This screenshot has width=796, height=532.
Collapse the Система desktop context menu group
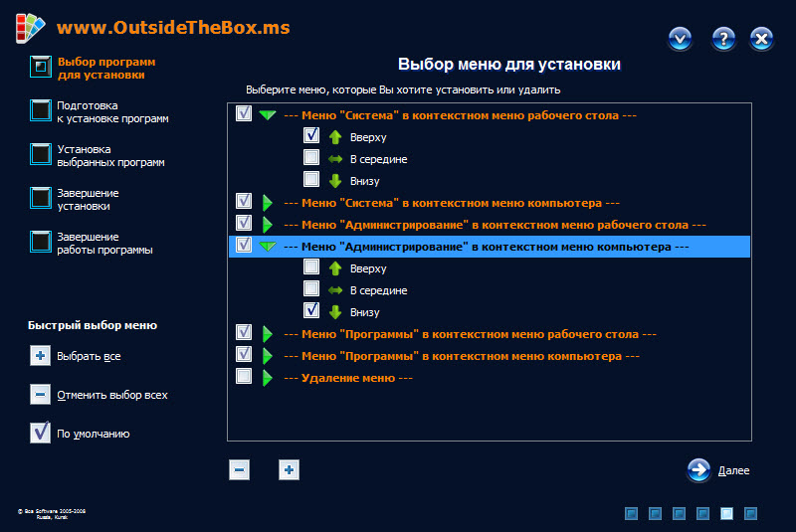[267, 115]
